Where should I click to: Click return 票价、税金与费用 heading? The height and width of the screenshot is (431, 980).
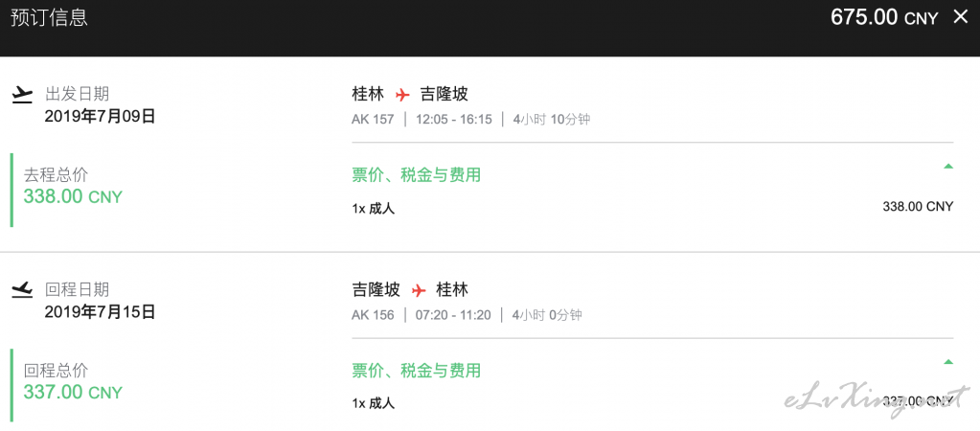click(x=417, y=371)
